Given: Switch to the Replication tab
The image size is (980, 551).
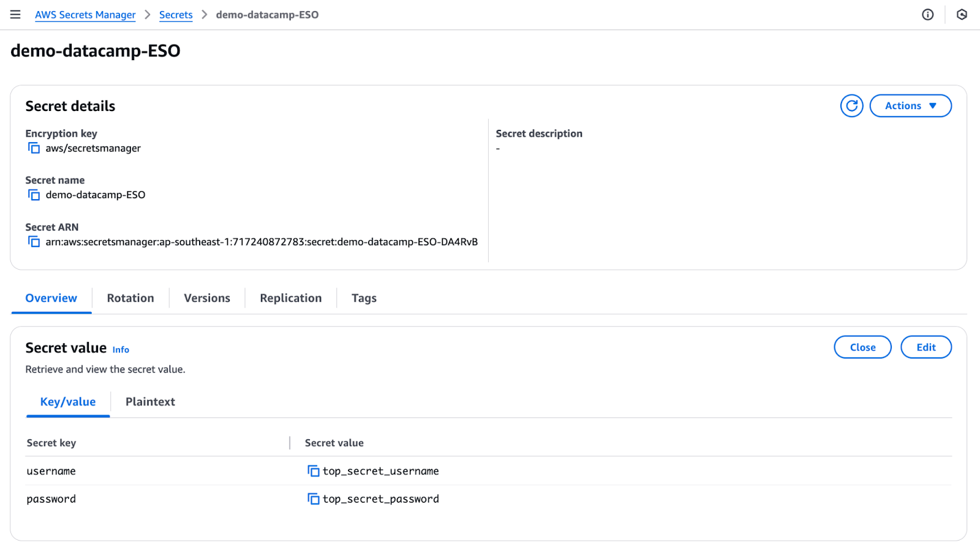Looking at the screenshot, I should pos(291,298).
